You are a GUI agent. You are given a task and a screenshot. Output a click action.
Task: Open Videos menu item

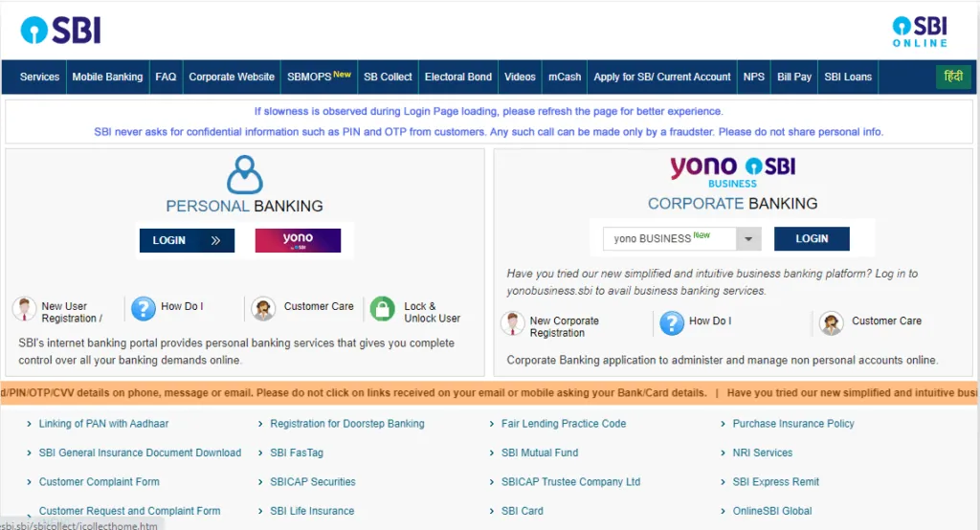point(520,77)
